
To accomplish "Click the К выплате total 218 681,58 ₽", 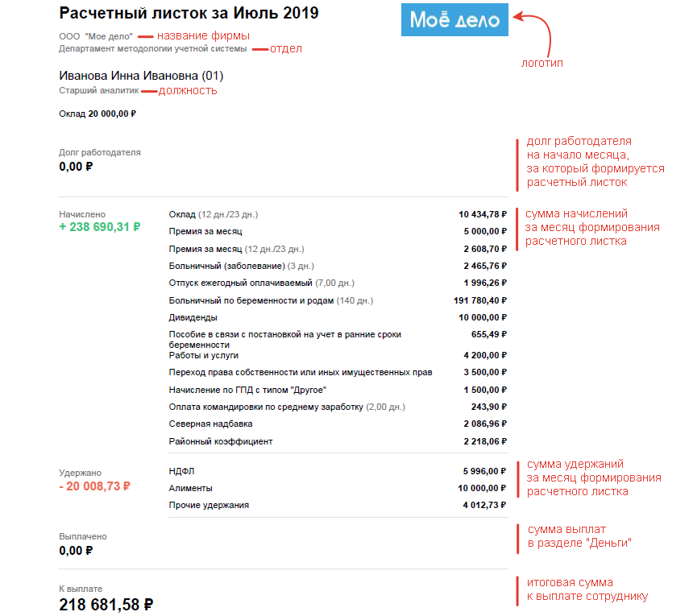I will click(106, 604).
